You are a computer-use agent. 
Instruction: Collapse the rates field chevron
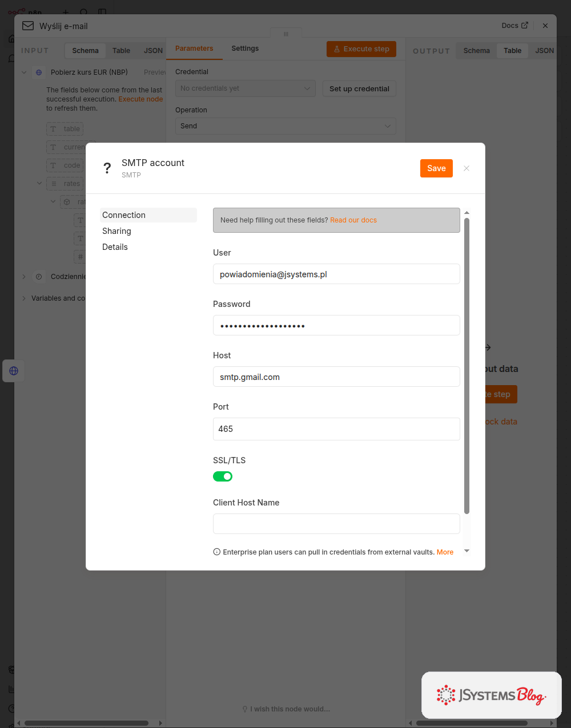coord(39,184)
